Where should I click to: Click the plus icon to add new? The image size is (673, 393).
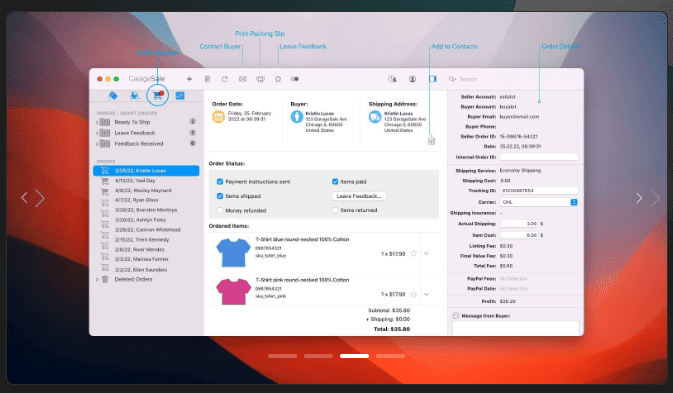[x=189, y=79]
